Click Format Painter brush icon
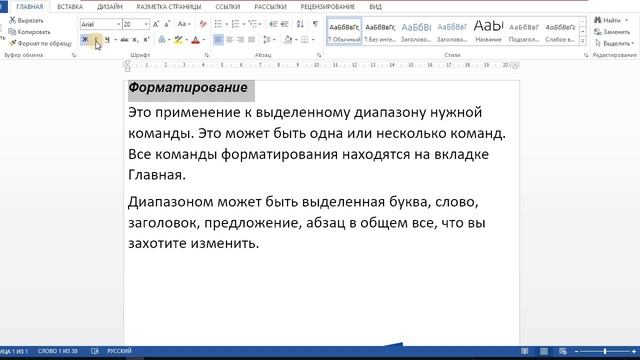640x360 pixels. click(x=13, y=43)
